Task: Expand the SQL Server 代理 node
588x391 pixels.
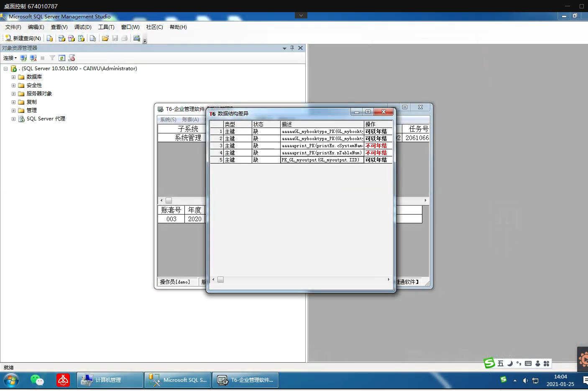Action: [x=13, y=119]
